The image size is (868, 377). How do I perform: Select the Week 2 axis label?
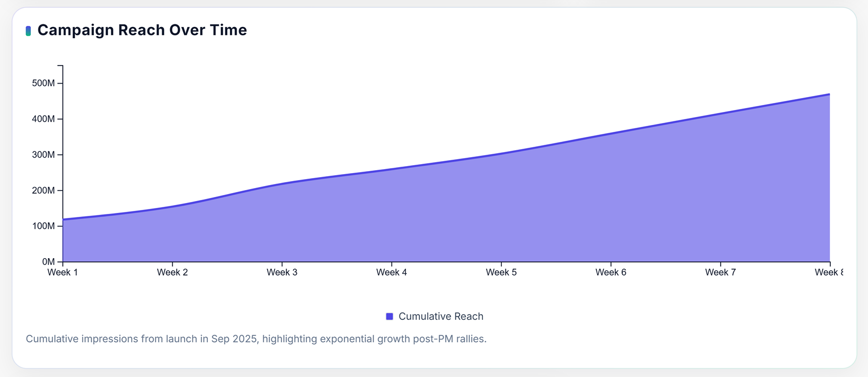point(172,273)
